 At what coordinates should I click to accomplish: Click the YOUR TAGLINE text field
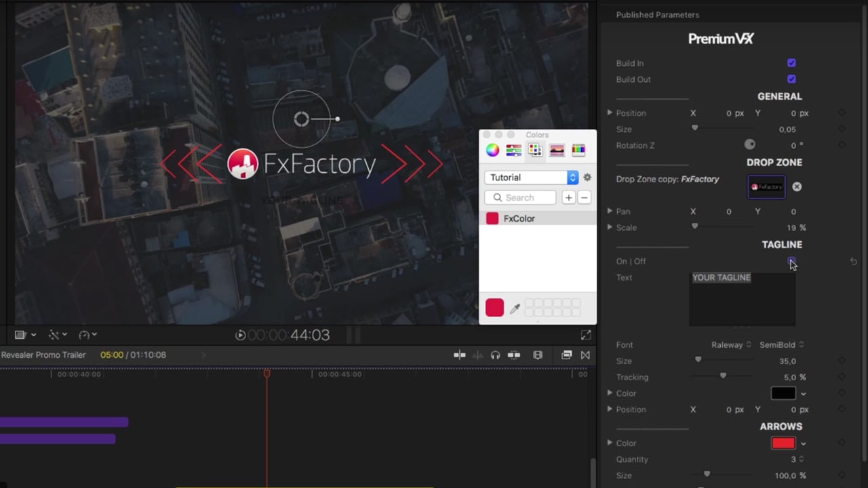pos(743,298)
